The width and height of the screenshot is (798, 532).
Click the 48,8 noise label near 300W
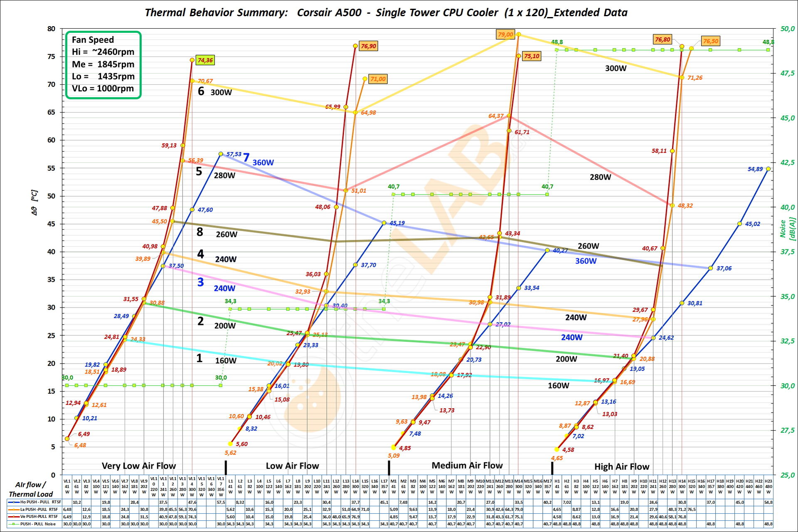point(557,42)
